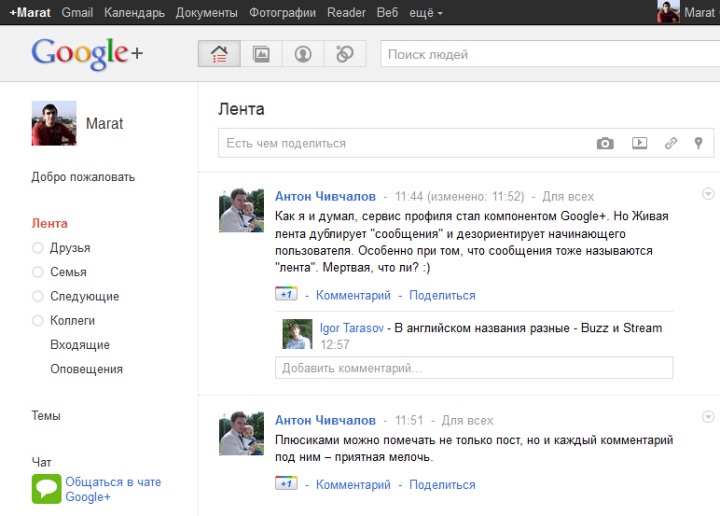This screenshot has height=516, width=720.
Task: Open the Photos icon in toolbar
Action: (x=261, y=55)
